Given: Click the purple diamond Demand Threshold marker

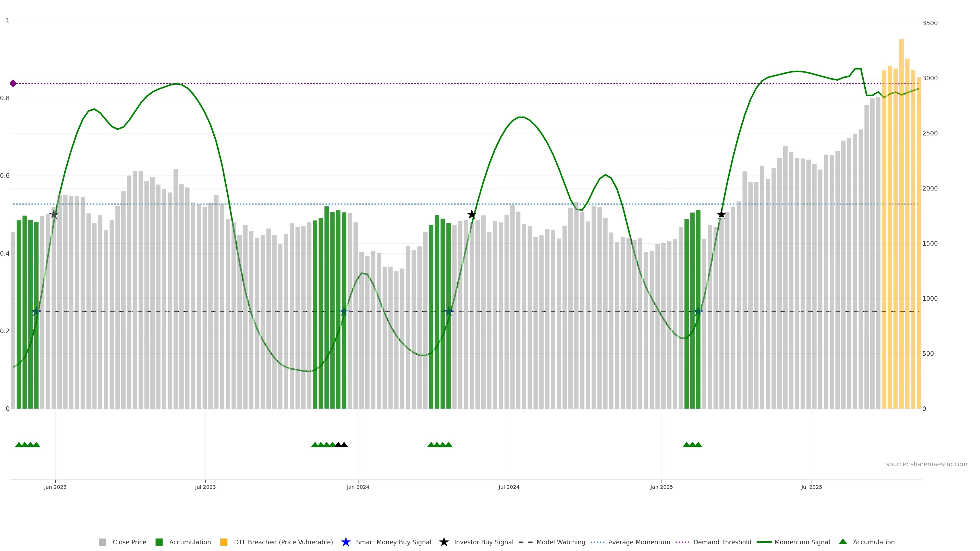Looking at the screenshot, I should pos(13,83).
